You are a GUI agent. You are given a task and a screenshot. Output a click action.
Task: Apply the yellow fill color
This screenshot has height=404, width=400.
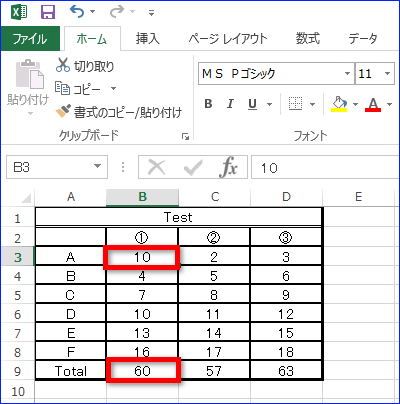(339, 104)
